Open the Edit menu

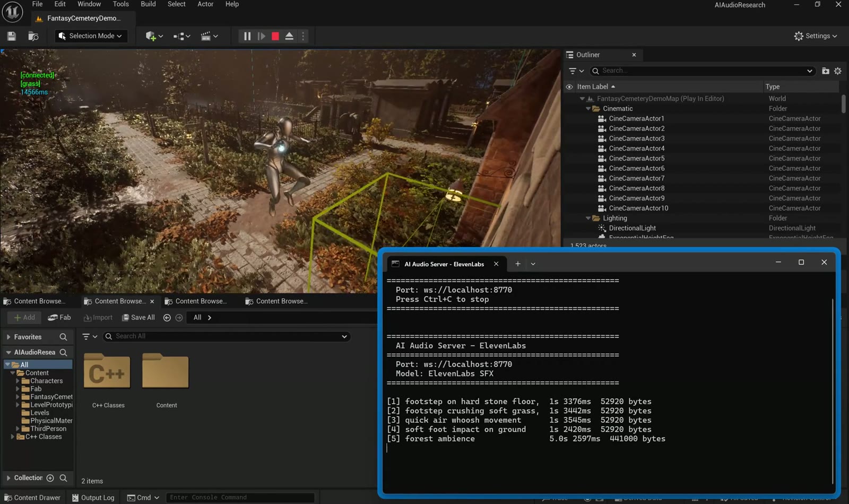coord(60,4)
